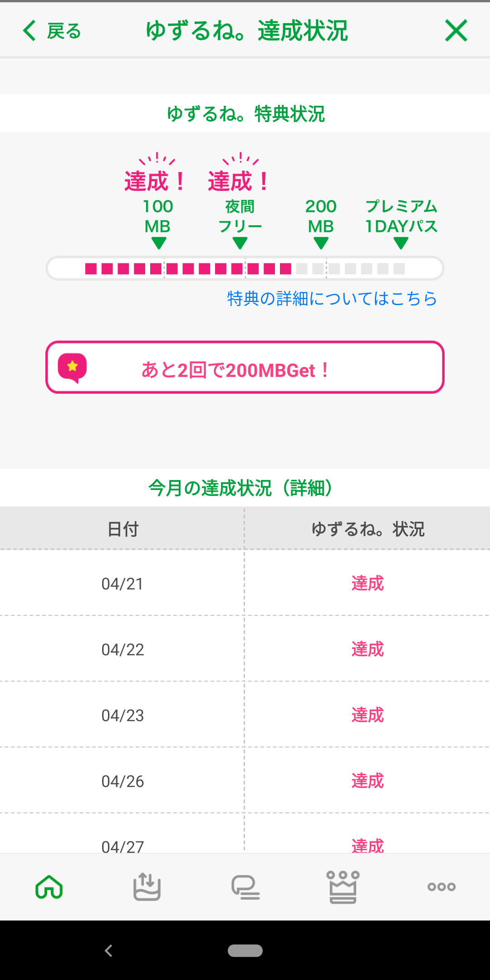Open the chat support icon in bottom bar
Image resolution: width=490 pixels, height=980 pixels.
pos(245,887)
